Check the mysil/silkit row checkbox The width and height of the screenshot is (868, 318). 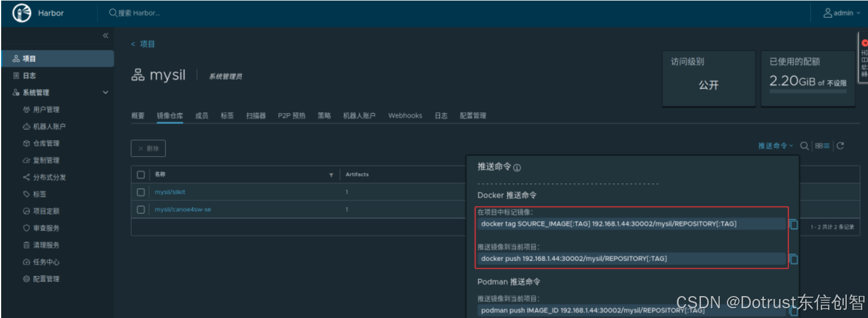(x=141, y=192)
